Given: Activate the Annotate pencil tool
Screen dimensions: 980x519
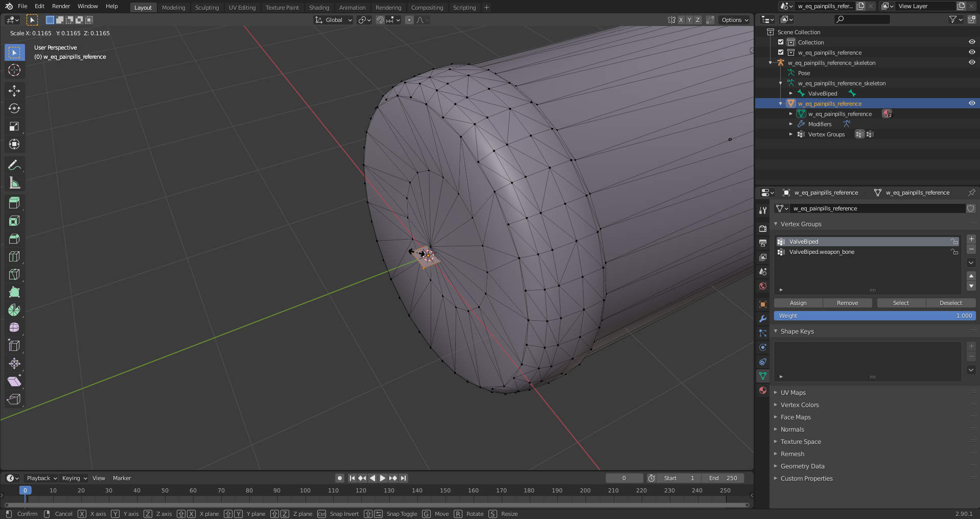Looking at the screenshot, I should click(x=14, y=165).
